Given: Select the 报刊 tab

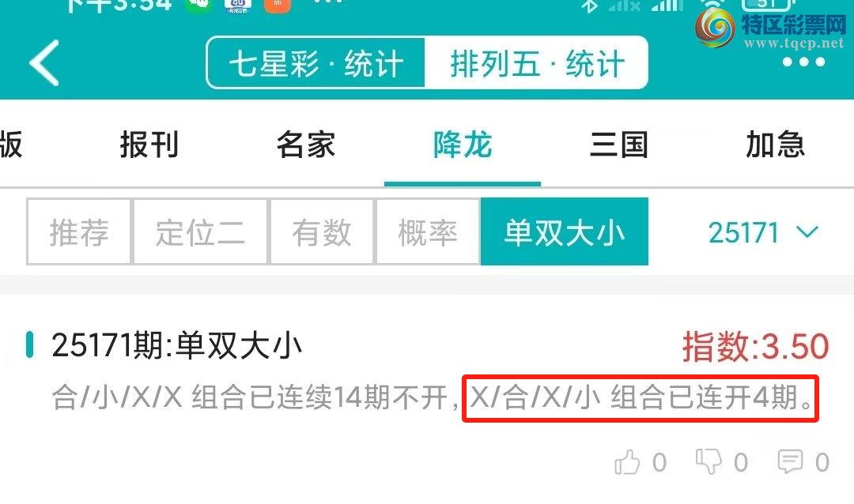Looking at the screenshot, I should (x=149, y=145).
